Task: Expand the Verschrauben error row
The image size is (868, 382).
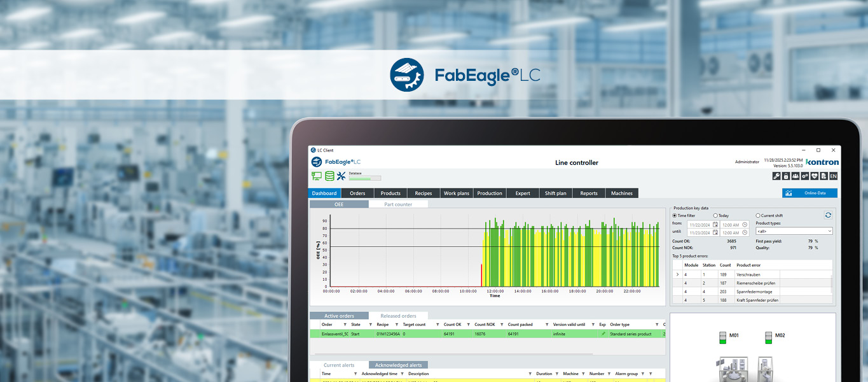Action: 677,274
